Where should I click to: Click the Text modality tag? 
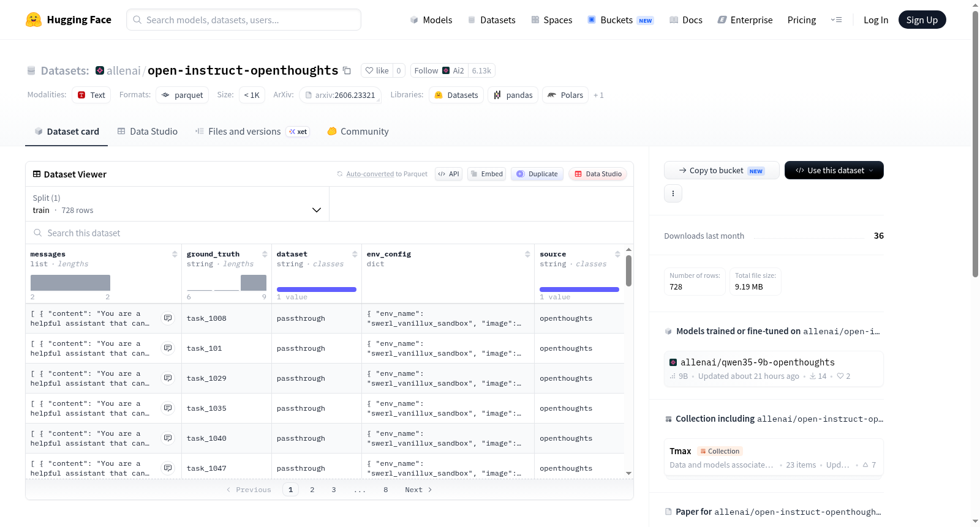click(91, 95)
